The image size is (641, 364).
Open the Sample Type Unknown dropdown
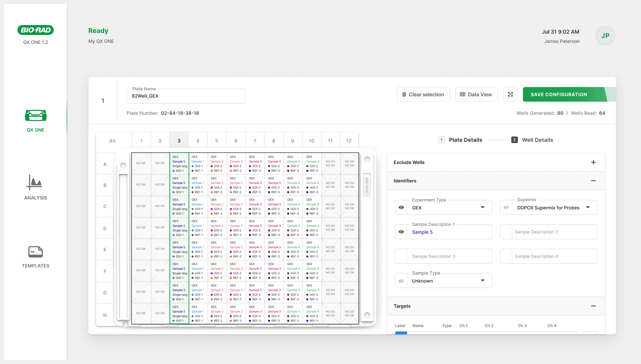tap(448, 281)
